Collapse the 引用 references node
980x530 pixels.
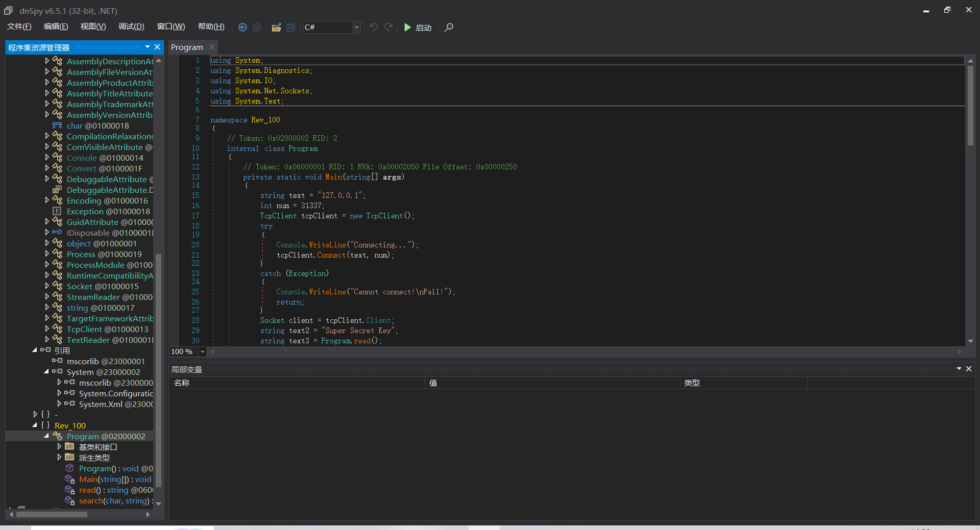[x=35, y=350]
